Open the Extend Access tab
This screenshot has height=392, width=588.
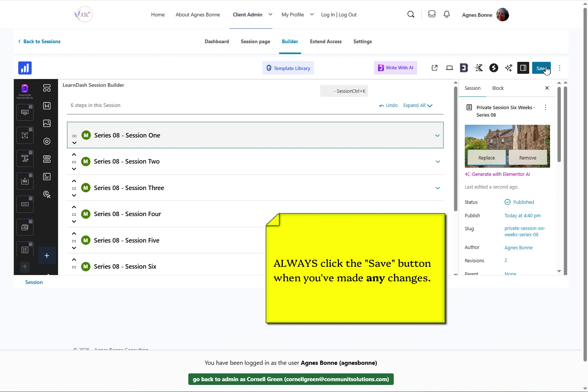click(326, 42)
